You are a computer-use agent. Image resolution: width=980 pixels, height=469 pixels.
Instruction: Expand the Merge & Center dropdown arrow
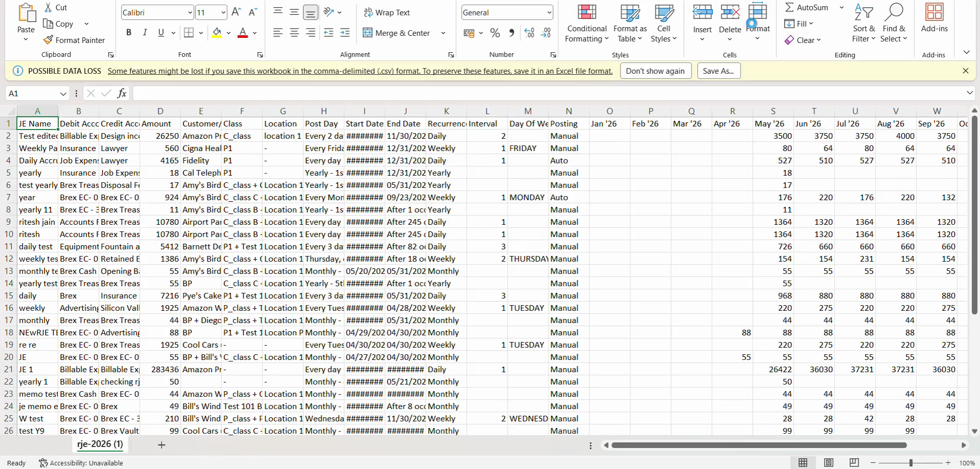443,33
